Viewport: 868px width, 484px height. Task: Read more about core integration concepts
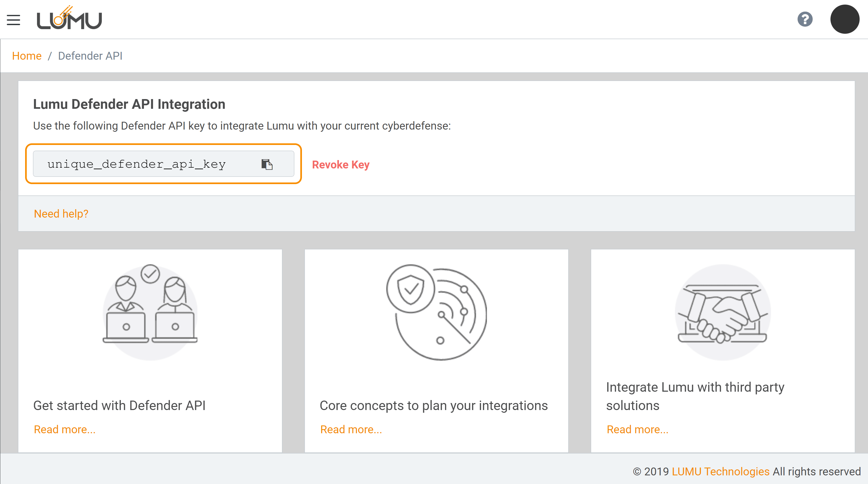[x=351, y=429]
